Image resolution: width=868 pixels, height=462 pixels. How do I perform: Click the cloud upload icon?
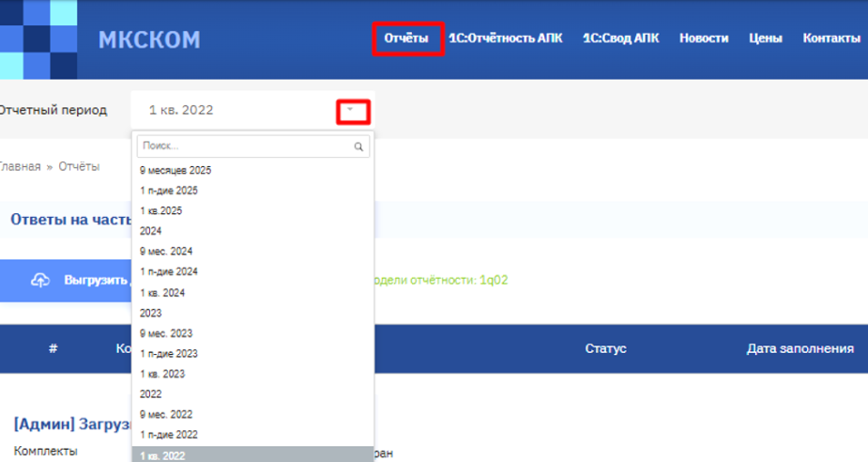tap(40, 281)
